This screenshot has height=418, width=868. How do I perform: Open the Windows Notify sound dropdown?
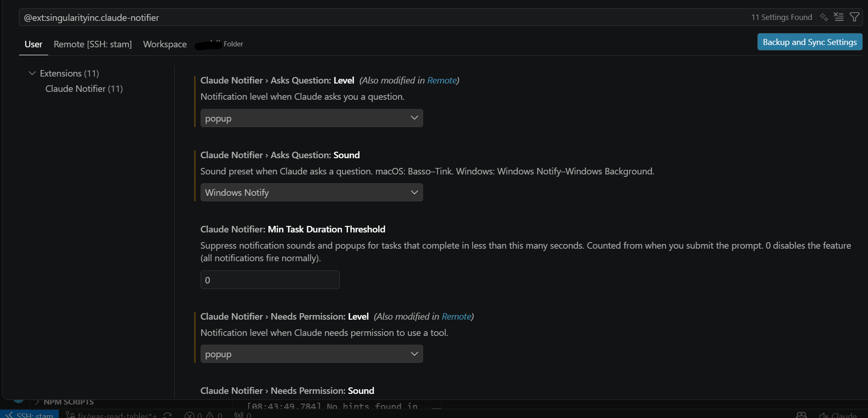point(311,193)
